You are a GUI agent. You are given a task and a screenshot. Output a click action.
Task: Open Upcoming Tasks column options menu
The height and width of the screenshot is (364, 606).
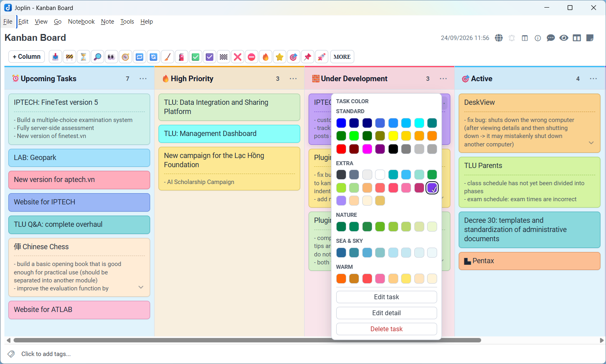click(143, 79)
